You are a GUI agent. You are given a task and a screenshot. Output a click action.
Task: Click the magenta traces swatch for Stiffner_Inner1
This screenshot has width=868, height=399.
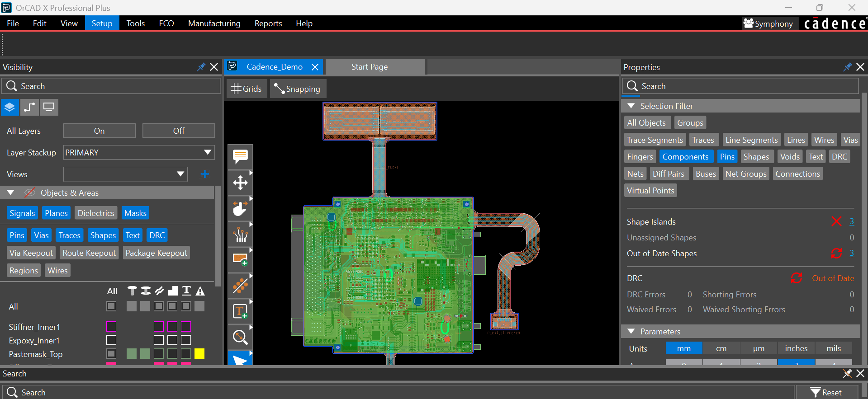159,326
